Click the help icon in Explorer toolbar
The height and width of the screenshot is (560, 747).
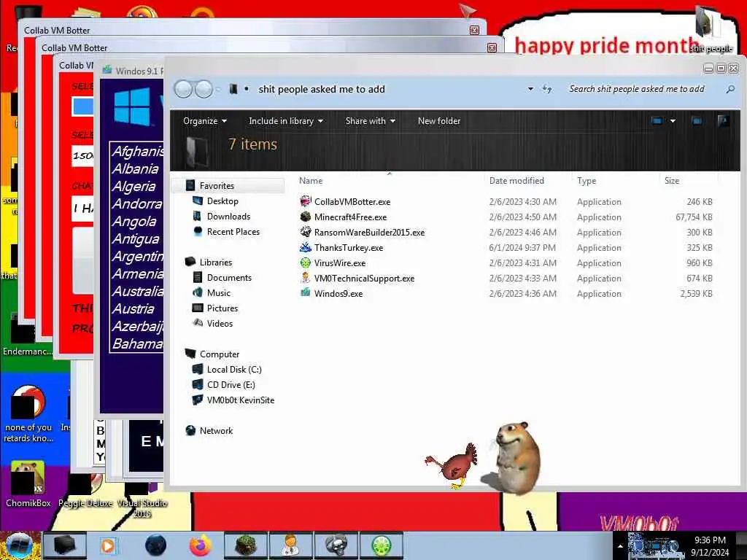pyautogui.click(x=723, y=121)
